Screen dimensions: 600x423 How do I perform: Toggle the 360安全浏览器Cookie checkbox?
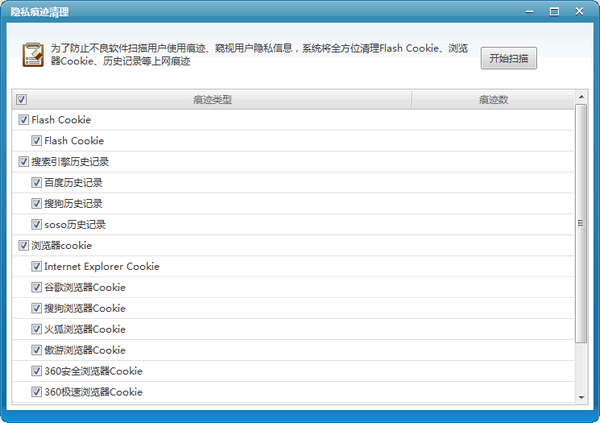click(36, 371)
